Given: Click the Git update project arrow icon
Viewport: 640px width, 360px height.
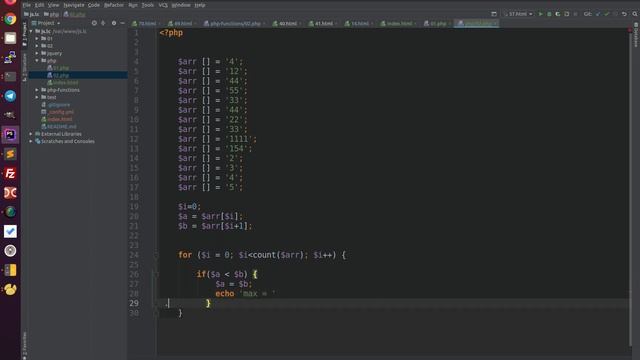Looking at the screenshot, I should pos(598,14).
